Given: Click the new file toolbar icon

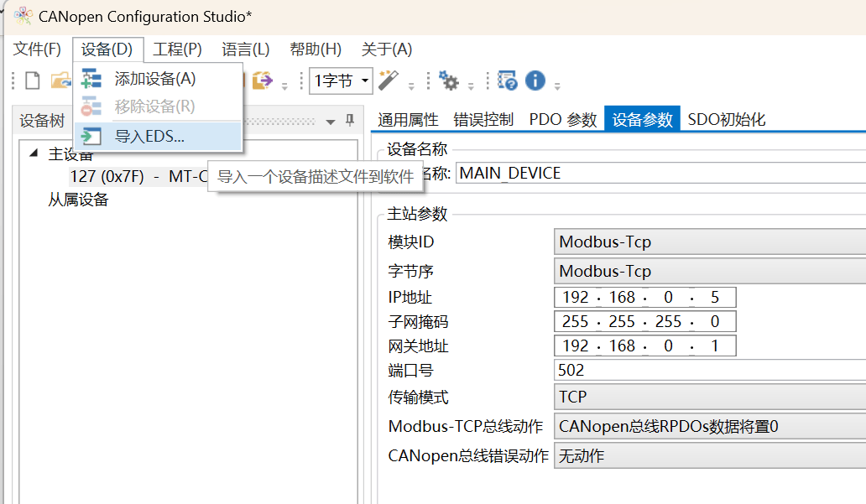Looking at the screenshot, I should [x=33, y=81].
